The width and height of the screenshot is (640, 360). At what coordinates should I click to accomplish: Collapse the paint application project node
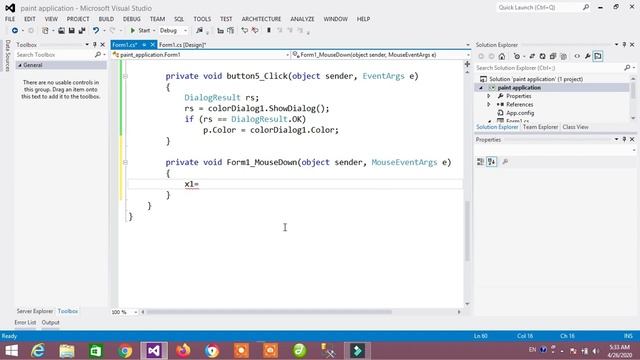coord(481,88)
